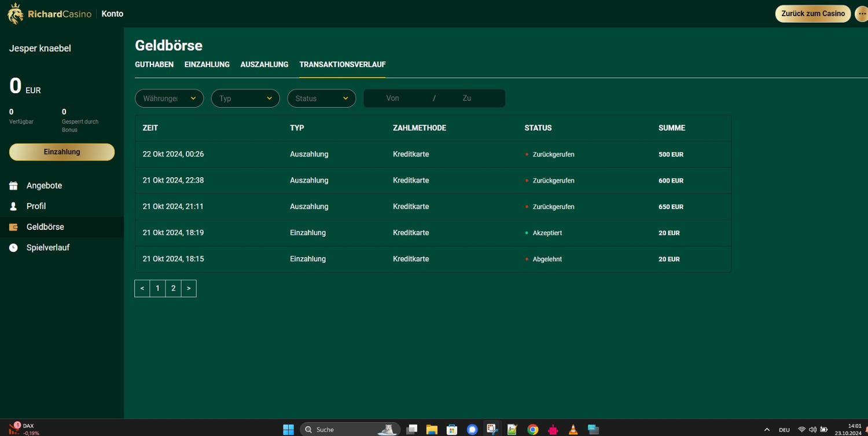Image resolution: width=868 pixels, height=436 pixels.
Task: Click the Zurück zum Casino button
Action: pyautogui.click(x=813, y=14)
